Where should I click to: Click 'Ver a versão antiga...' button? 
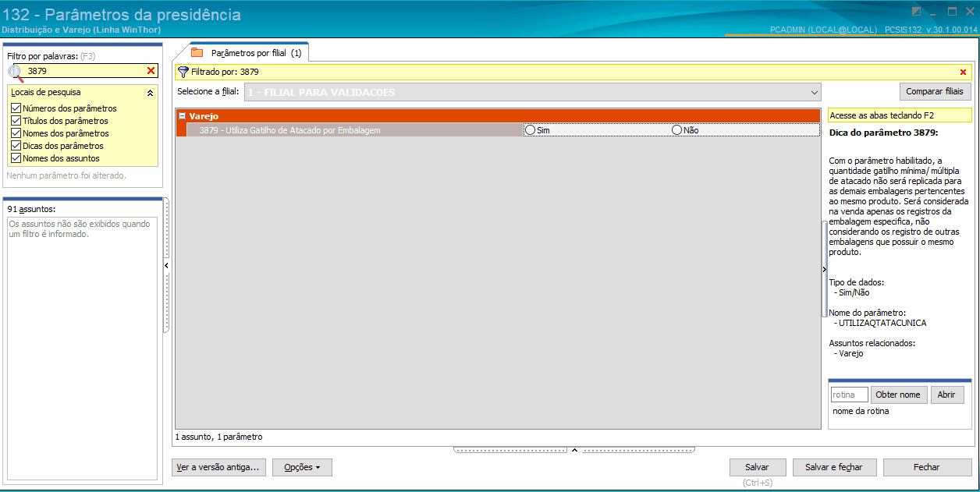[219, 468]
